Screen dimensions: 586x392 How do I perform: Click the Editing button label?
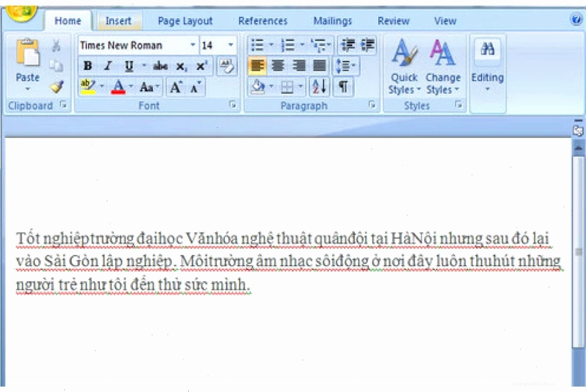(x=487, y=78)
